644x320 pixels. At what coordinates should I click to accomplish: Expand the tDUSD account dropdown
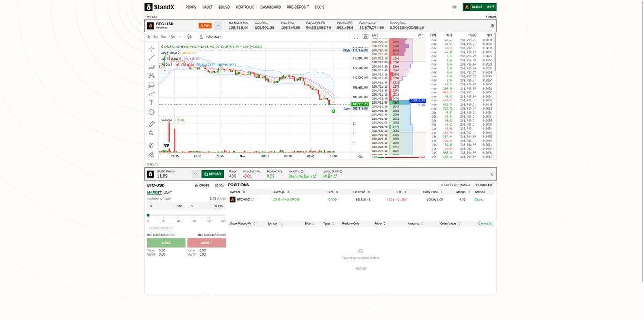pos(195,174)
